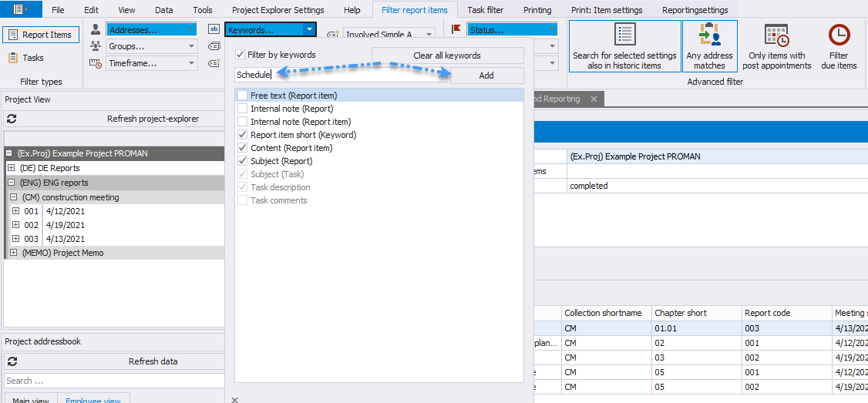This screenshot has height=403, width=868.
Task: Enable Only items with post appointments
Action: click(x=777, y=46)
